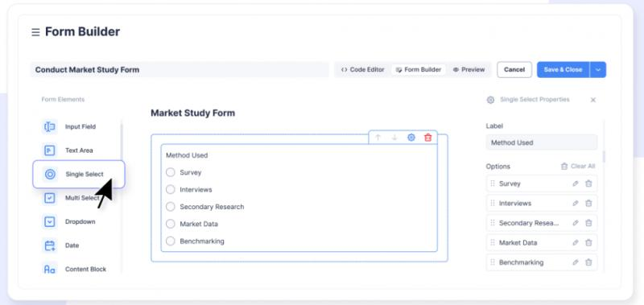The height and width of the screenshot is (305, 644).
Task: Expand the Save & Close dropdown arrow
Action: 598,70
